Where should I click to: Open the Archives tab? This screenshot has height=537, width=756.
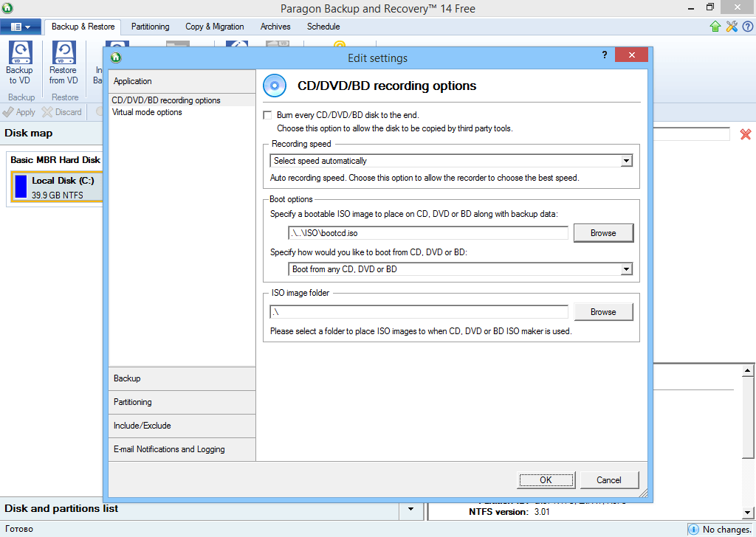click(275, 26)
